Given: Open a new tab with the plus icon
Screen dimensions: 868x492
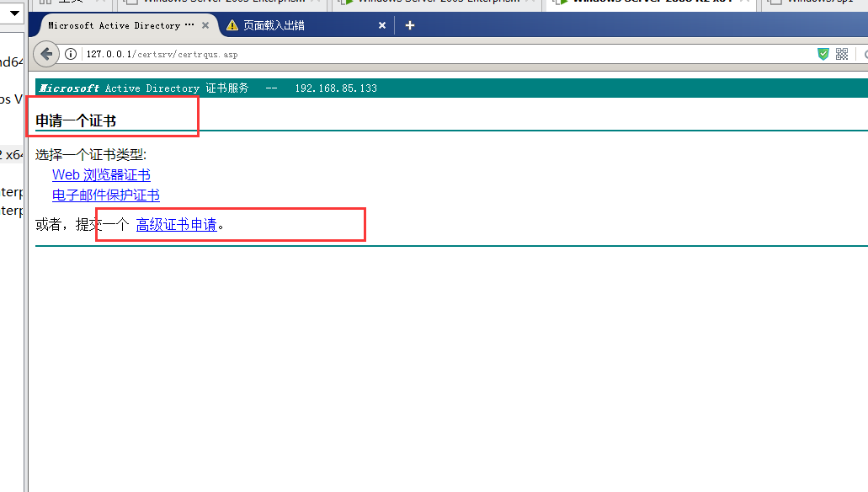Looking at the screenshot, I should coord(410,25).
